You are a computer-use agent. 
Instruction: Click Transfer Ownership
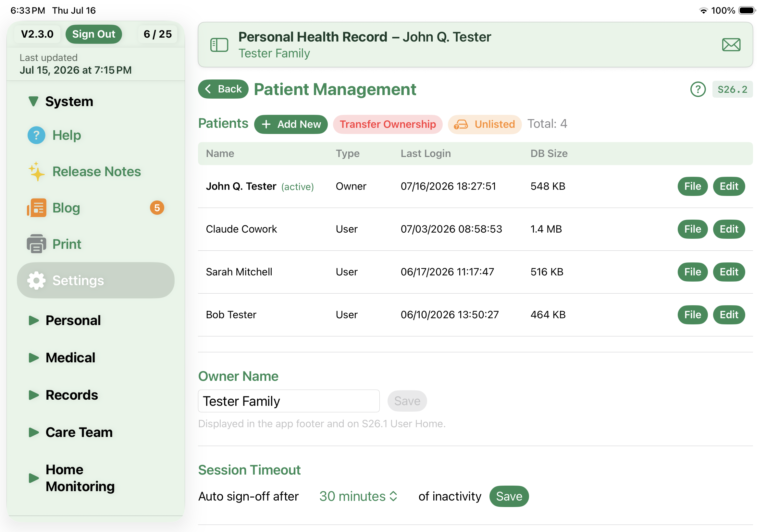click(x=388, y=124)
